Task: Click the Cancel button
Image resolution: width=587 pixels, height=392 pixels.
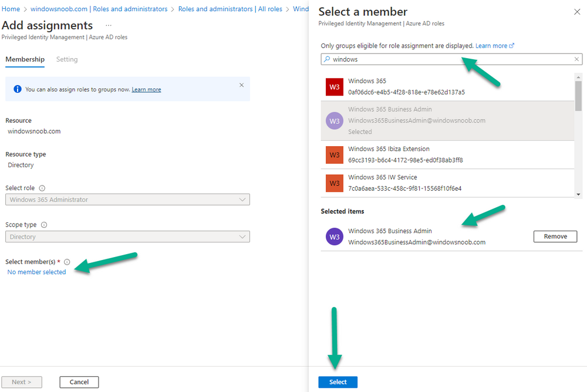Action: tap(79, 382)
